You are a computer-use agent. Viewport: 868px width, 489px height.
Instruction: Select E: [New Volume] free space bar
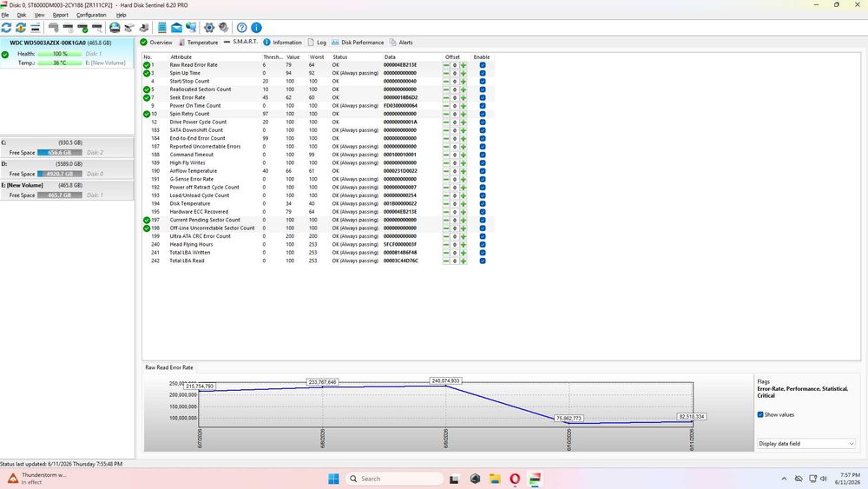(x=60, y=195)
